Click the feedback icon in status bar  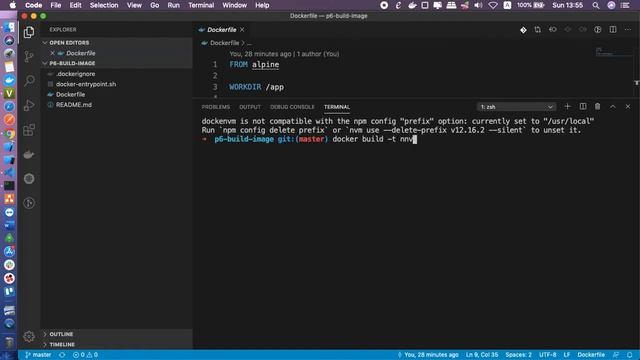tap(616, 355)
